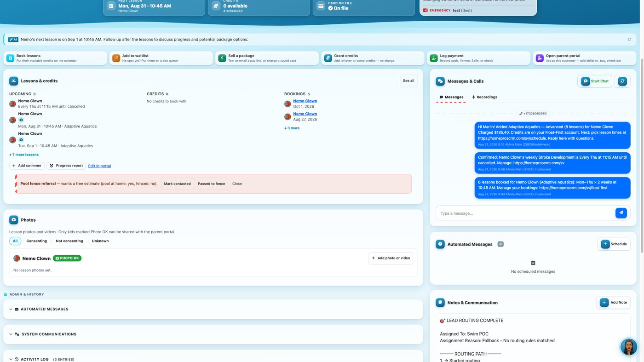
Task: Click the Start Chat button
Action: 595,81
